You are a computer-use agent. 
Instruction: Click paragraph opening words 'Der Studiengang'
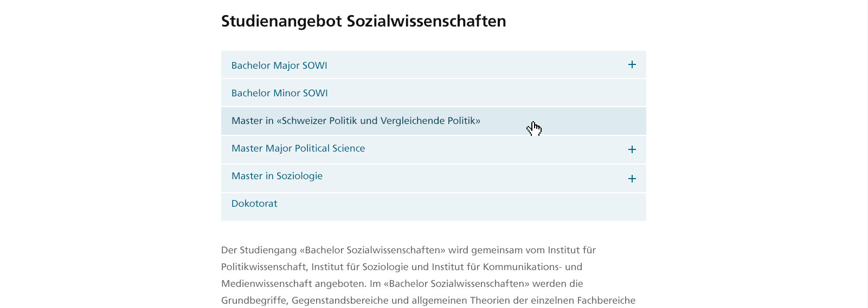pos(257,250)
